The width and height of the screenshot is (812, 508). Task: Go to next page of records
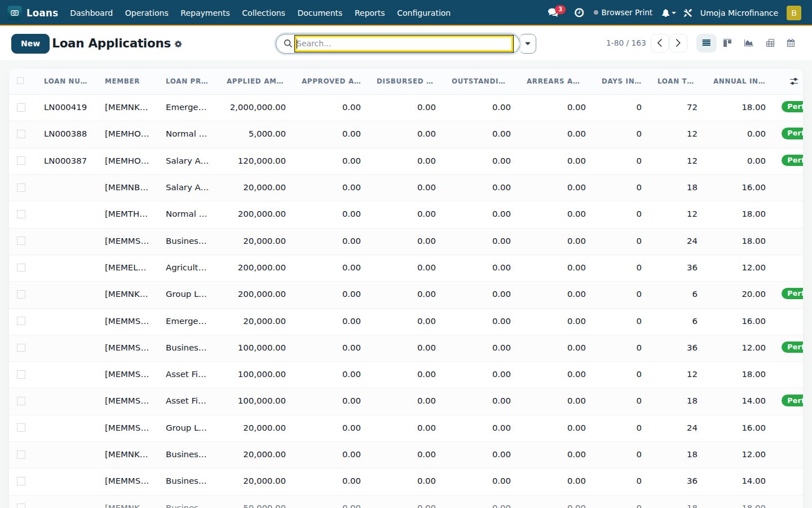[678, 43]
